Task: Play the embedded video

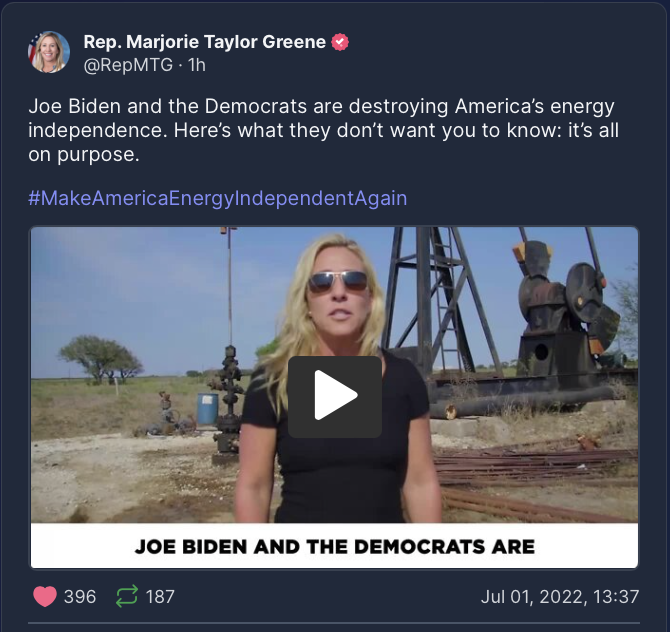Action: [x=335, y=397]
